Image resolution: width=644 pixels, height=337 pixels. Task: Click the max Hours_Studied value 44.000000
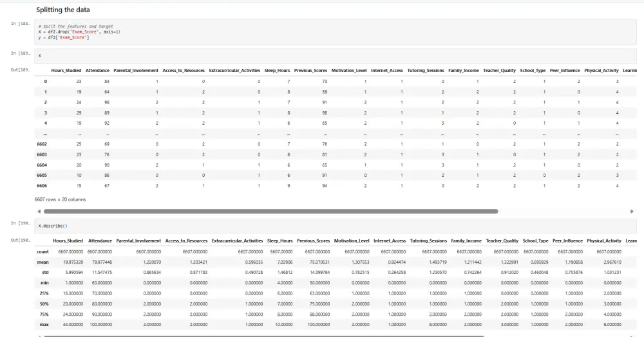(x=73, y=325)
